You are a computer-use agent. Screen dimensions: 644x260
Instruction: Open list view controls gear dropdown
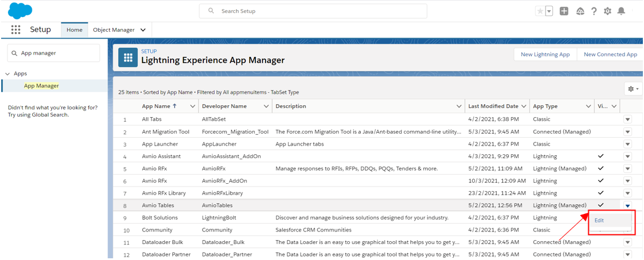click(633, 89)
